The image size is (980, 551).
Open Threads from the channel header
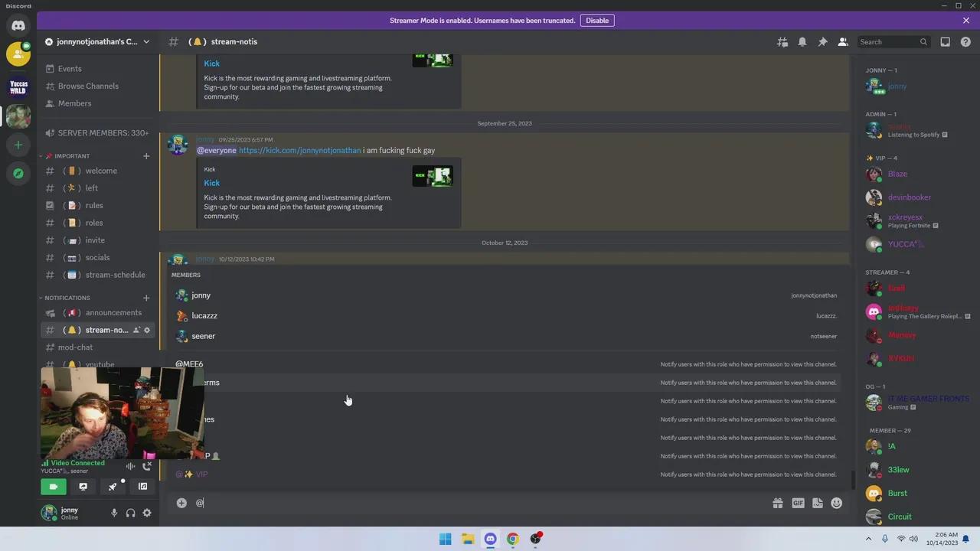[782, 42]
